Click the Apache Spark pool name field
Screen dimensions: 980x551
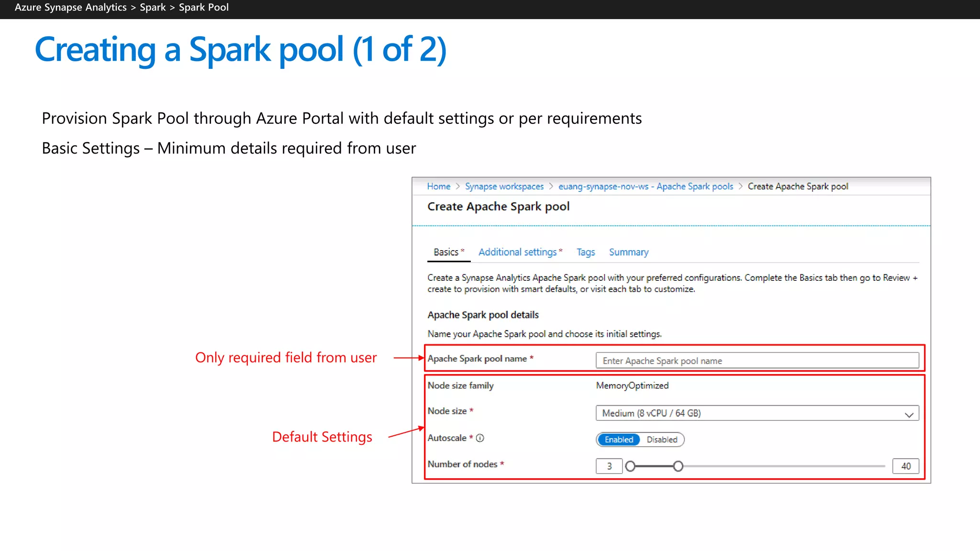point(757,361)
